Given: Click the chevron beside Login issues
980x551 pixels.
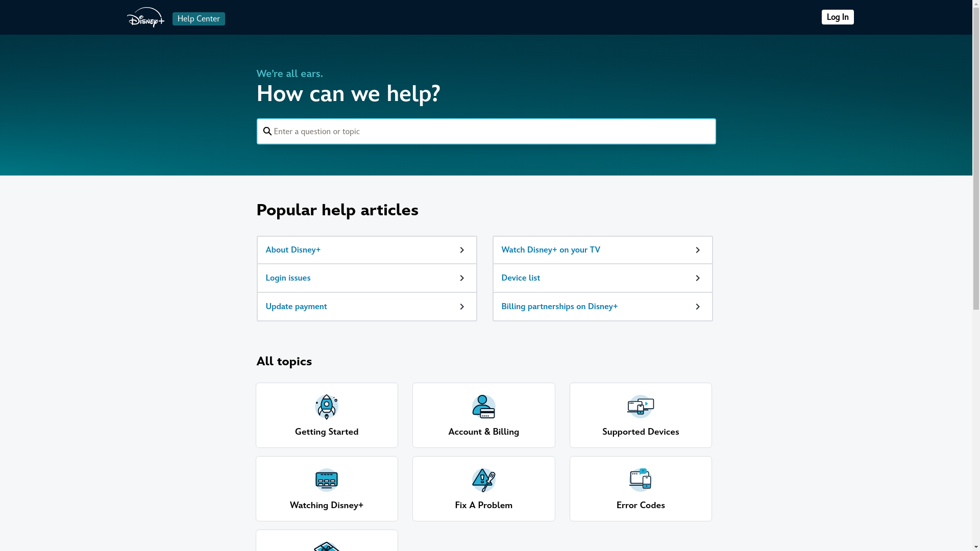Looking at the screenshot, I should [x=462, y=278].
